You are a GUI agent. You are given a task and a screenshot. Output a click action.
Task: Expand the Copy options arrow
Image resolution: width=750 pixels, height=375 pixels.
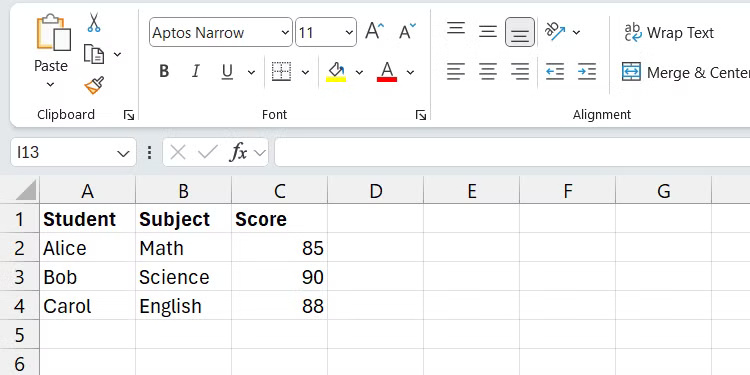(x=117, y=54)
